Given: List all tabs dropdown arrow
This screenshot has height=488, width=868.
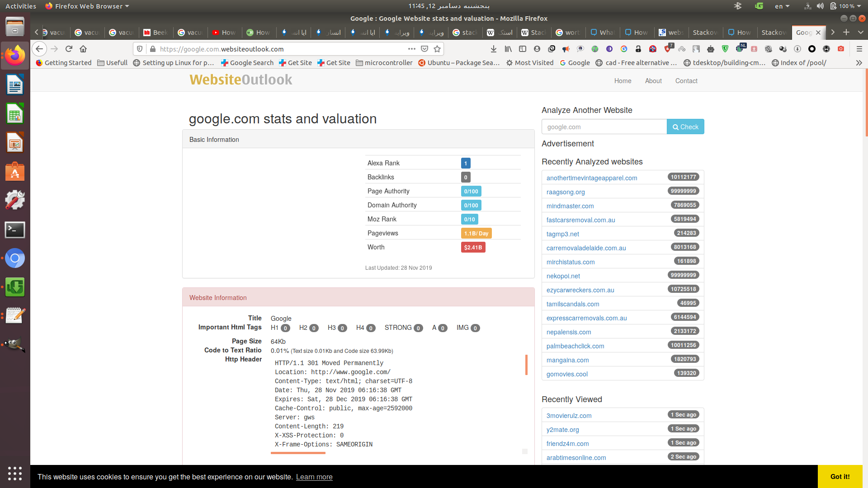Looking at the screenshot, I should [x=861, y=32].
